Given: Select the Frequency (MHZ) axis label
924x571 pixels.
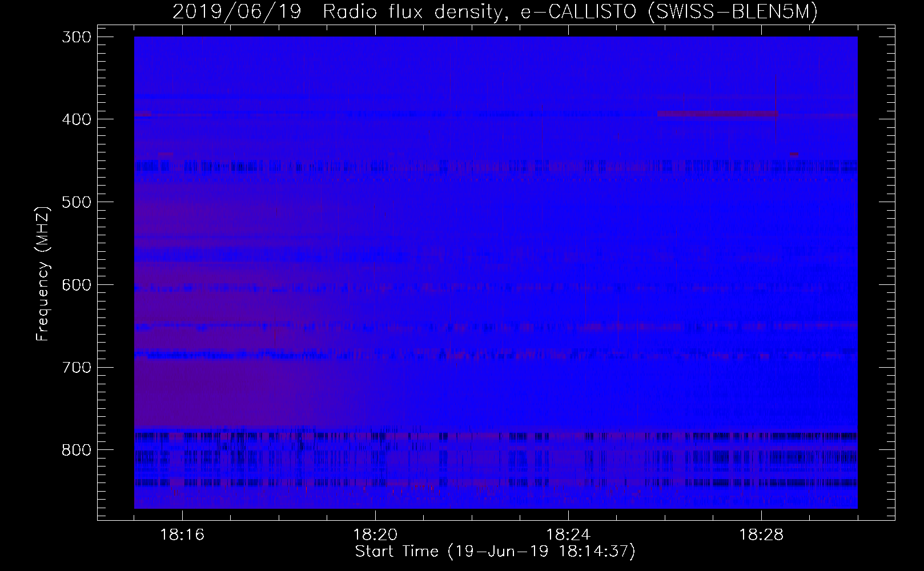Looking at the screenshot, I should [x=43, y=273].
